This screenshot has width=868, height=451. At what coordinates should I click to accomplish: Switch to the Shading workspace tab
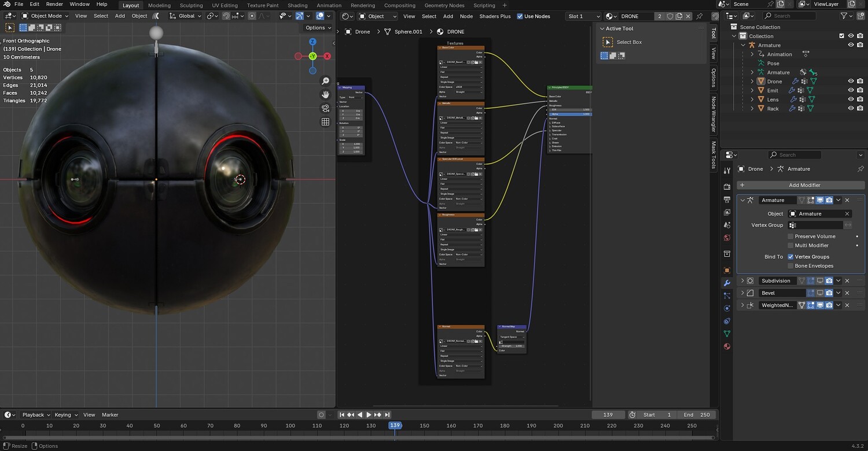pos(297,5)
